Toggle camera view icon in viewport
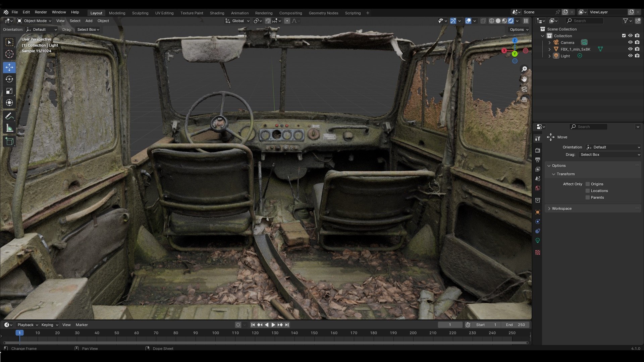The width and height of the screenshot is (644, 362). click(x=524, y=89)
